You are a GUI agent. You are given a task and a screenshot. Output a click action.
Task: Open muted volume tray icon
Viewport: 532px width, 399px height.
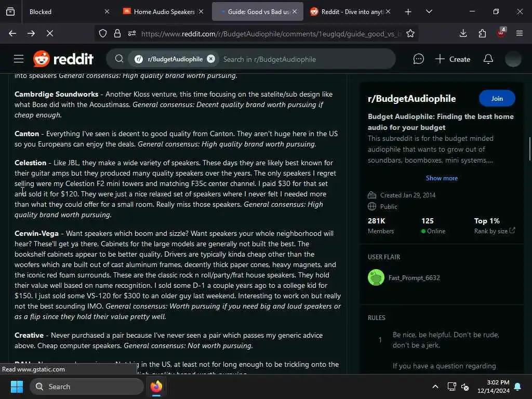pos(465,387)
